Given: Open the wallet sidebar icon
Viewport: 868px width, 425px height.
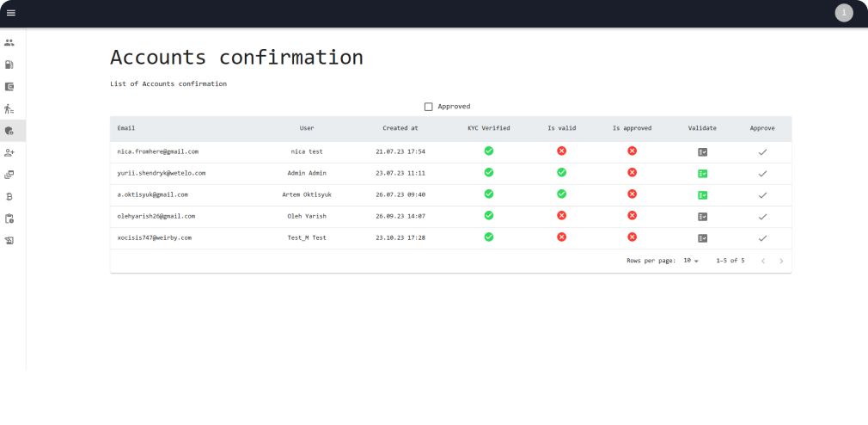Looking at the screenshot, I should 9,86.
